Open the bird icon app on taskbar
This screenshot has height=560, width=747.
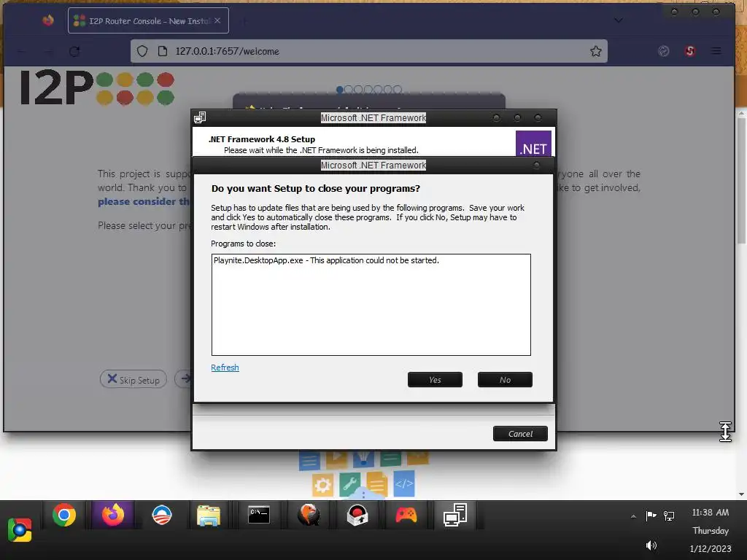coord(309,516)
